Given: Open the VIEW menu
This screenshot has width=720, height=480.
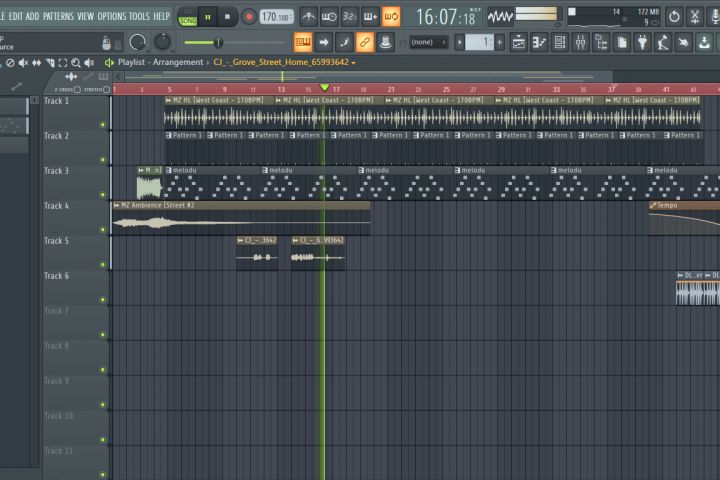Looking at the screenshot, I should click(85, 17).
